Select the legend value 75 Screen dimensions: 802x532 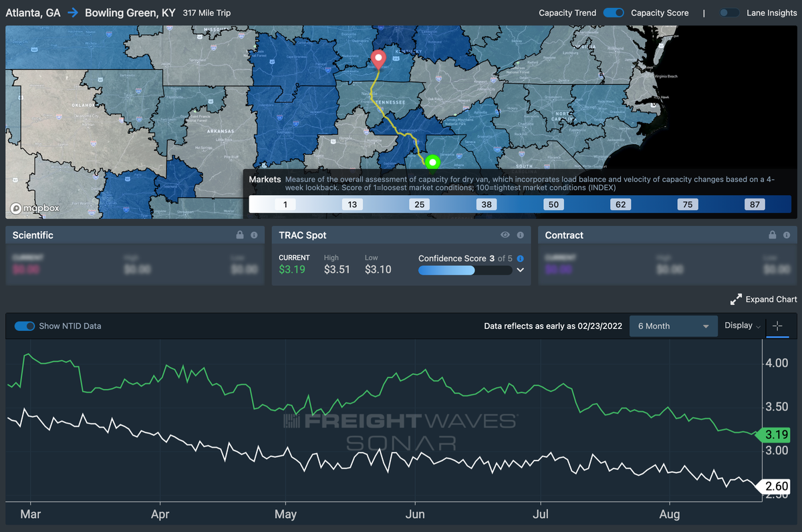tap(688, 205)
